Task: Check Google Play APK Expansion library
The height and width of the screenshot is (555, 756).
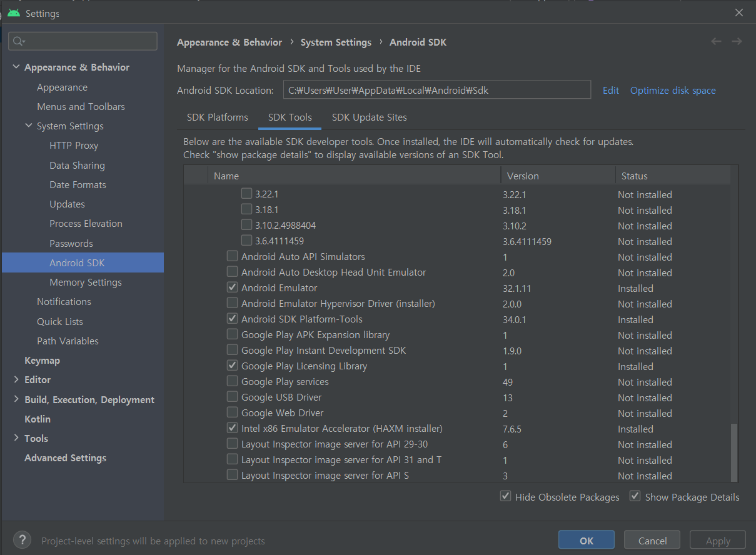Action: pos(232,334)
